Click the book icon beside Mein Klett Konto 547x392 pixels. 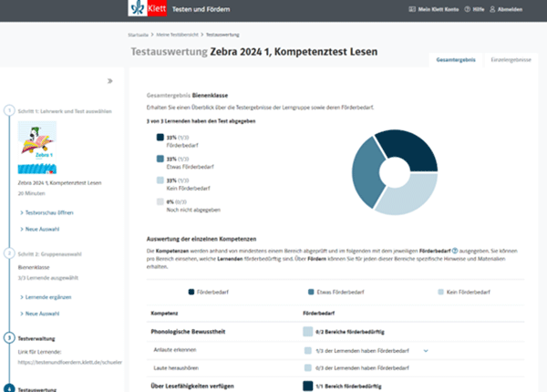(x=412, y=9)
